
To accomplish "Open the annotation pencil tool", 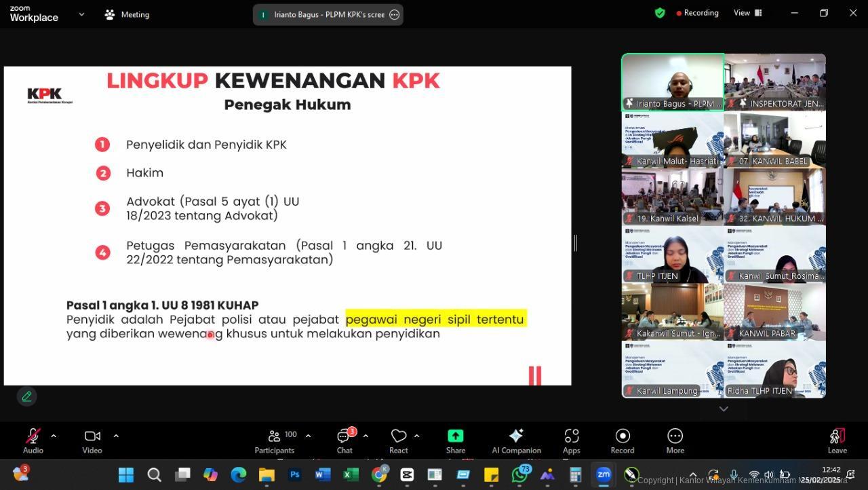I will coord(26,396).
